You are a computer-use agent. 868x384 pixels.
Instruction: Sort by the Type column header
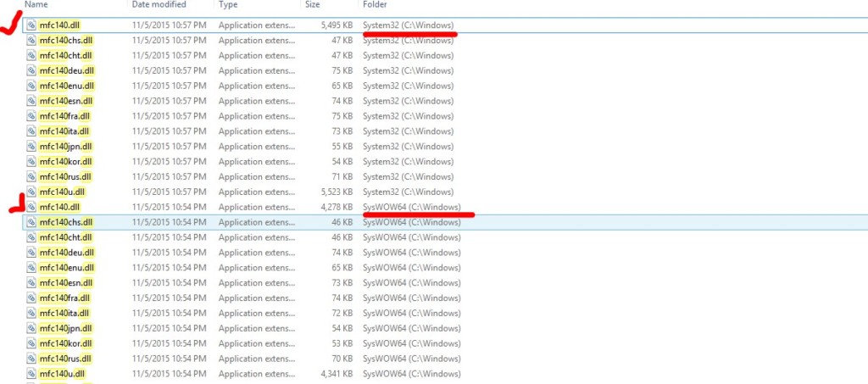228,4
